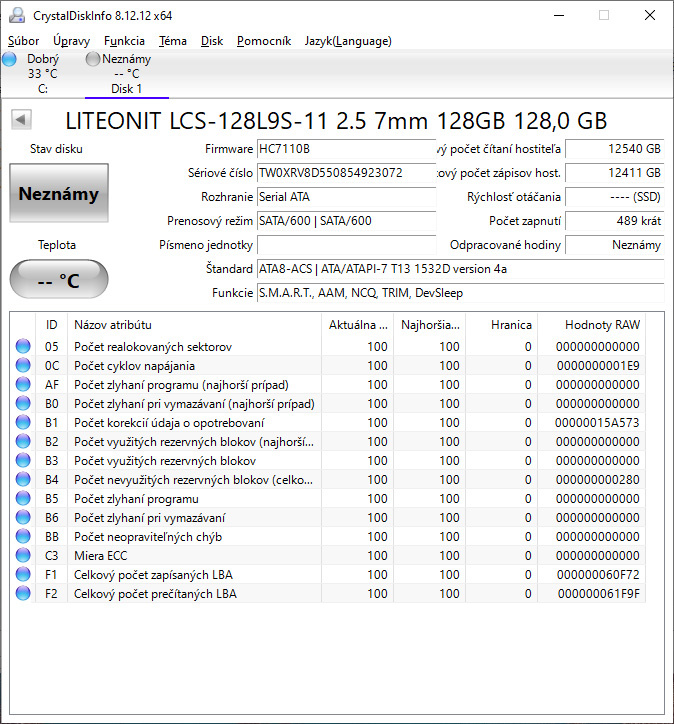Select row Celkový počet zapísaných LBA
This screenshot has height=724, width=674.
tap(328, 574)
